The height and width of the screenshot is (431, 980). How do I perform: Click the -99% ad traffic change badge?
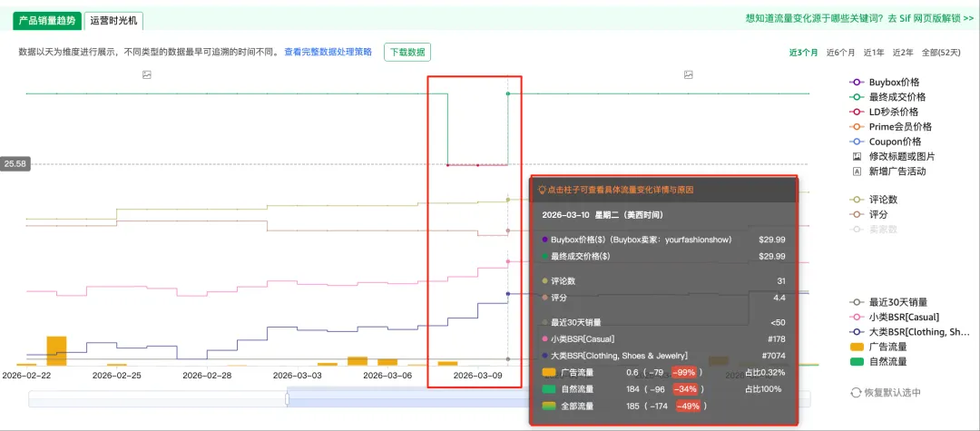(686, 372)
